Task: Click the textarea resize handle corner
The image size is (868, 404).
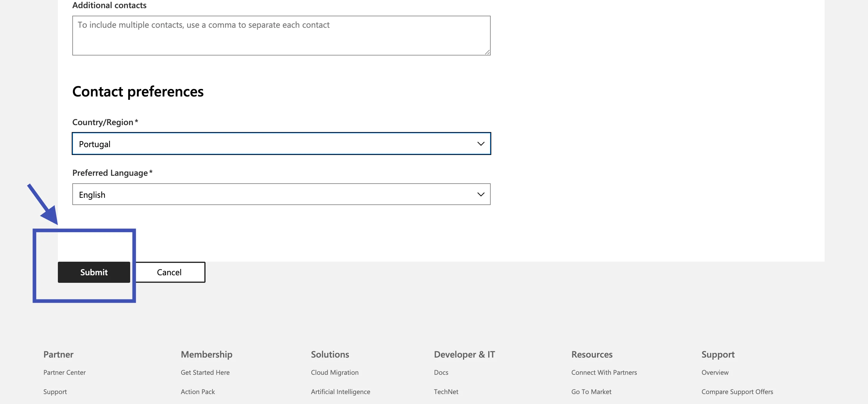Action: [487, 52]
